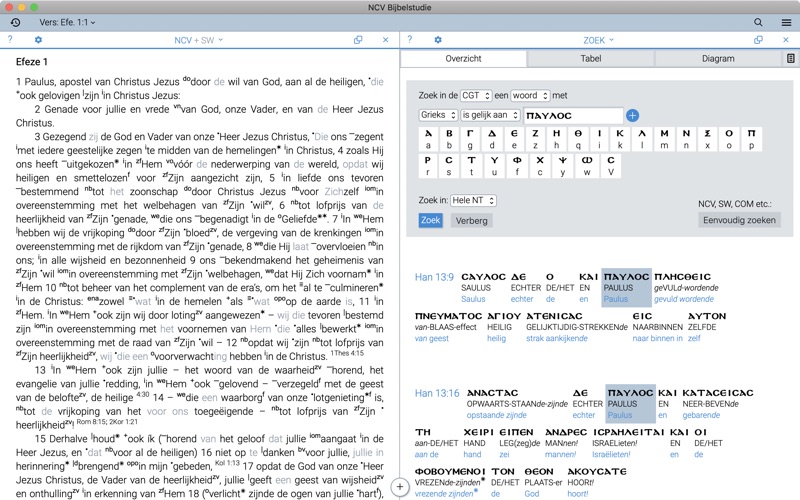
Task: Open the ZOEK panel type dropdown
Action: tap(598, 40)
